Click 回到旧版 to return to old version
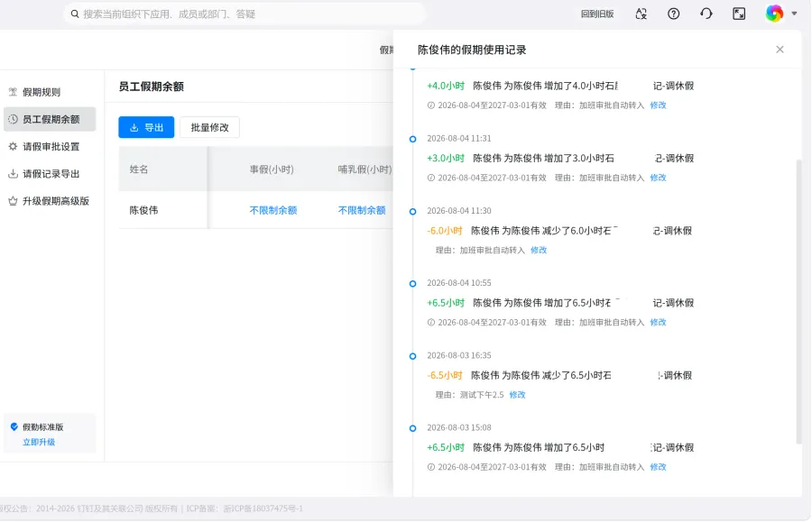 pos(597,14)
